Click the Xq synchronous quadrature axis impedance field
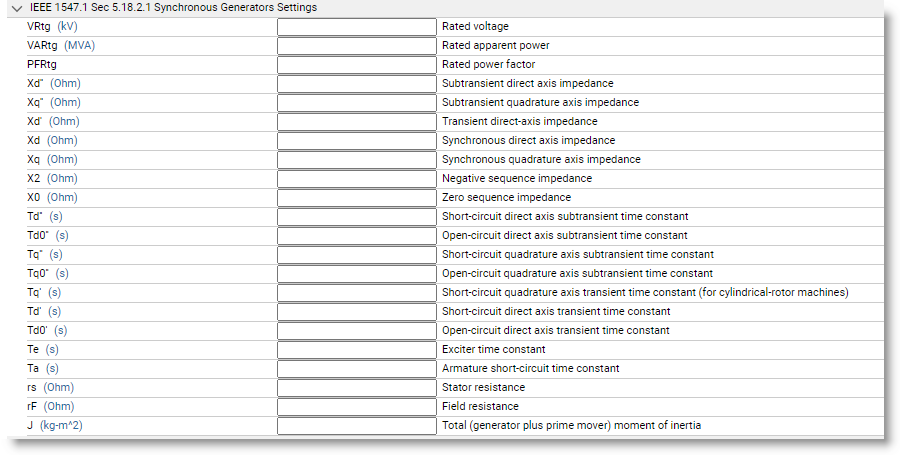The image size is (900, 455). point(356,160)
